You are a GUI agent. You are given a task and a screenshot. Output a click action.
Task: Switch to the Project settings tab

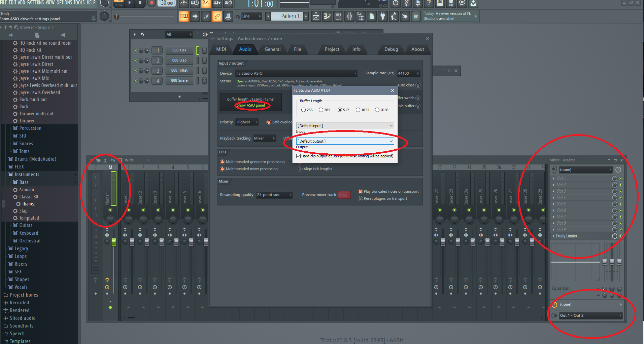[x=332, y=49]
